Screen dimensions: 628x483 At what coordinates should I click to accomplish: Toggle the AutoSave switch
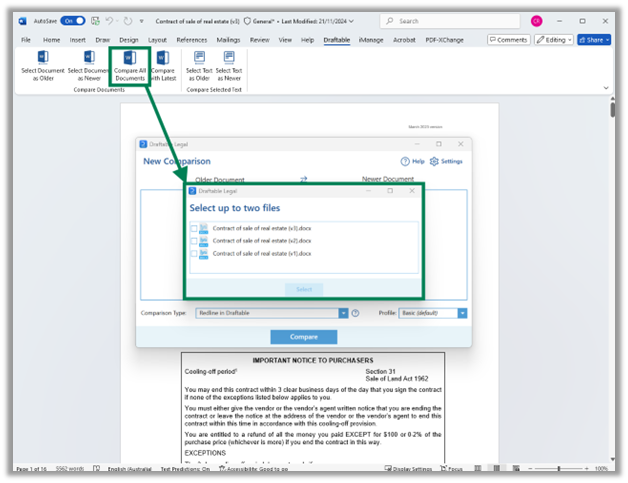(73, 21)
